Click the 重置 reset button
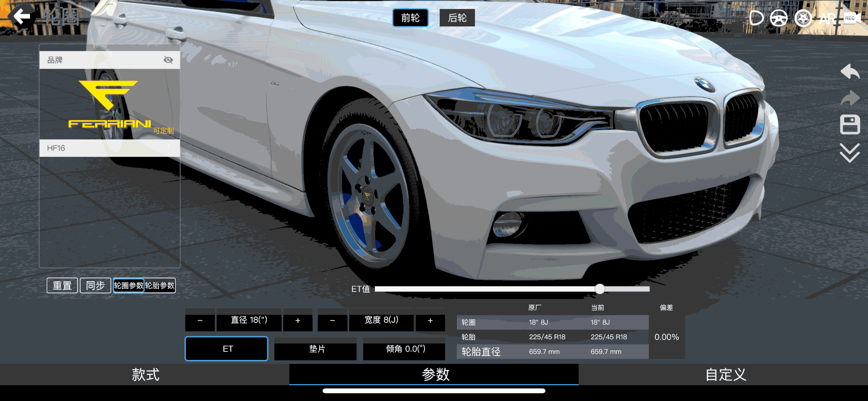This screenshot has width=868, height=401. point(62,285)
